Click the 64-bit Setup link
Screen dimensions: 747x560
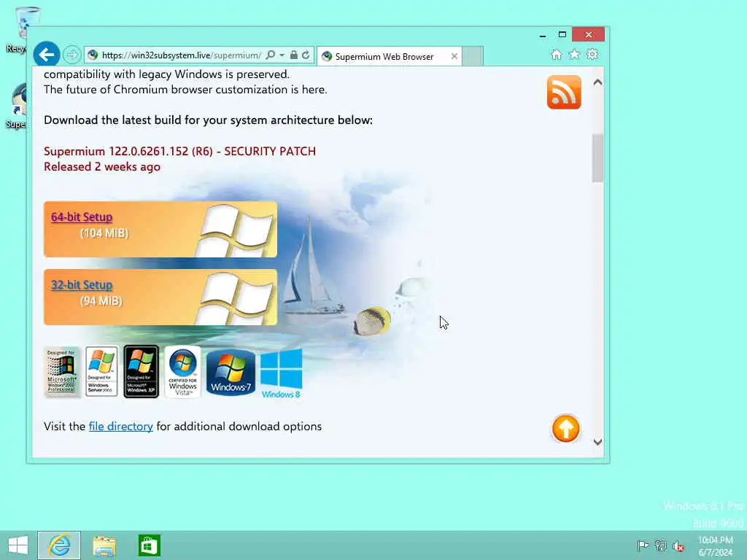[82, 217]
